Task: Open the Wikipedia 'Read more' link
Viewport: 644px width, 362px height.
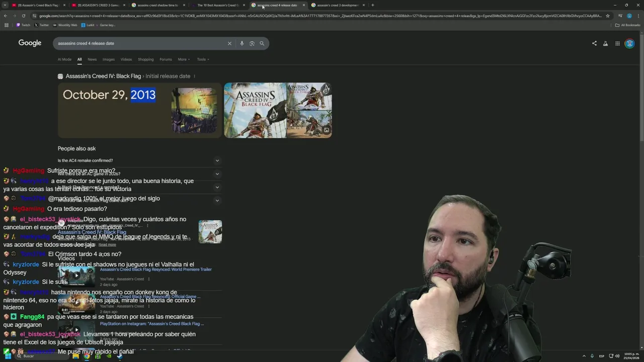Action: tap(107, 245)
